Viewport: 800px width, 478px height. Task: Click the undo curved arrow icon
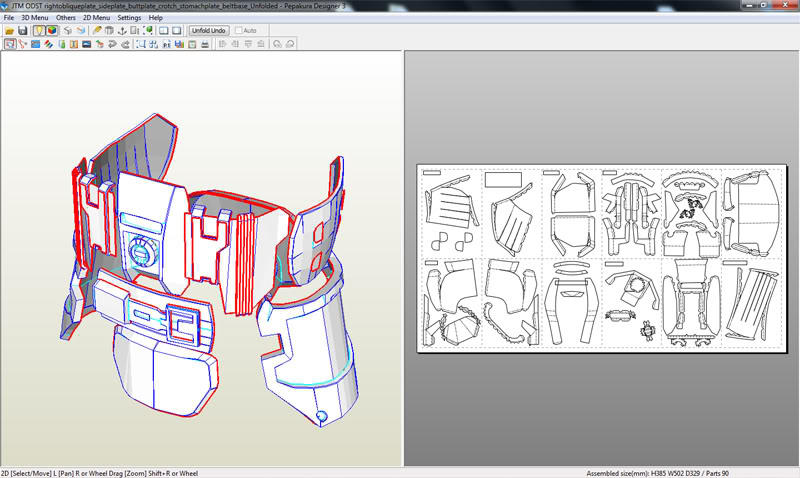(x=112, y=44)
